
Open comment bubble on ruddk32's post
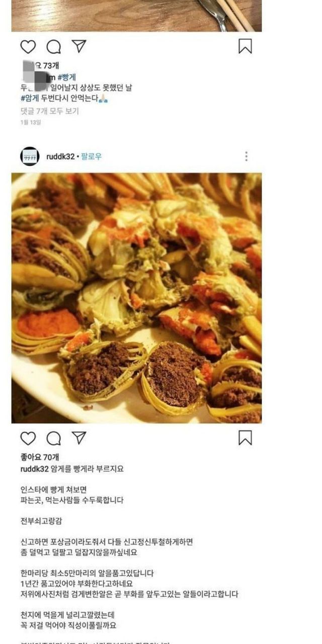click(54, 438)
